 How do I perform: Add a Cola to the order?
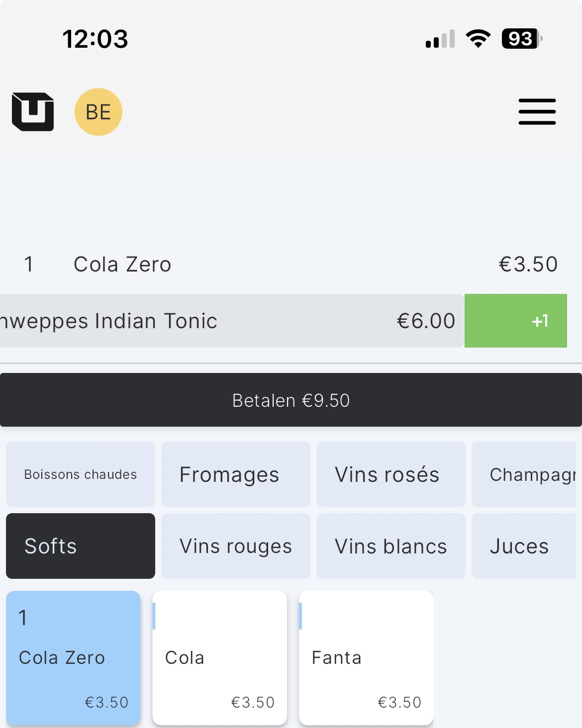[220, 658]
